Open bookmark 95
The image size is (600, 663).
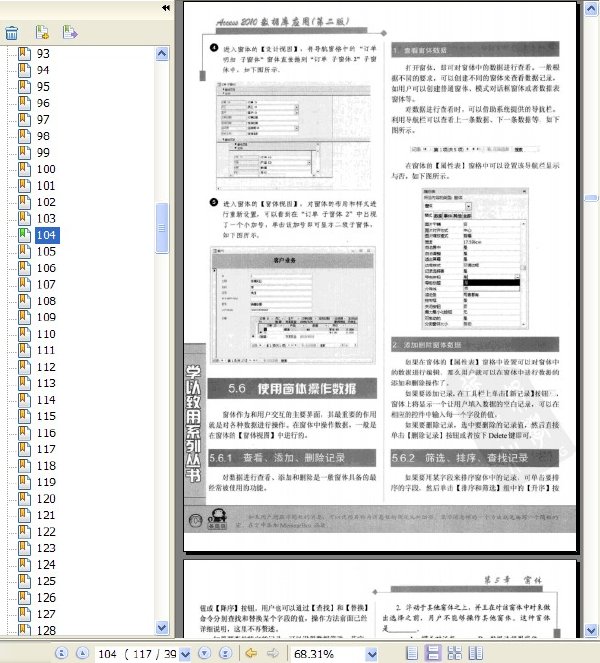pos(43,87)
